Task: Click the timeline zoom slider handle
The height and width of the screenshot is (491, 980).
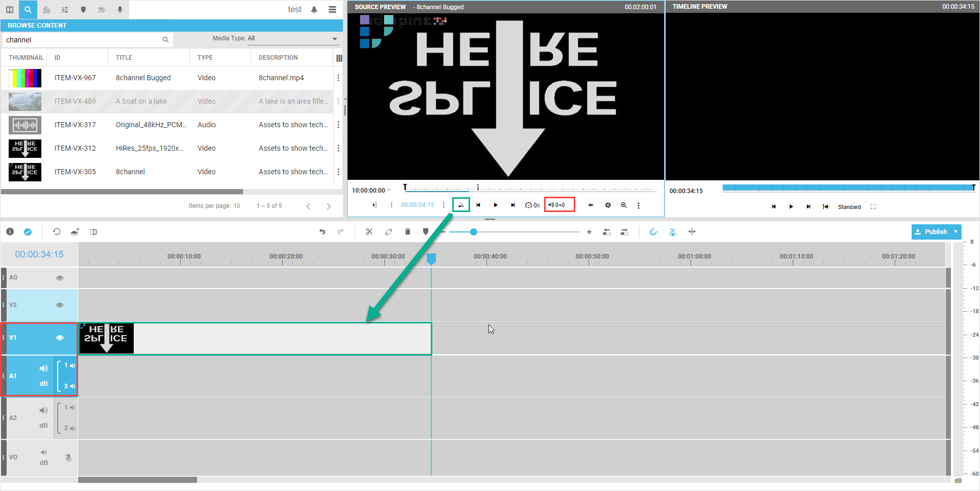Action: tap(474, 232)
